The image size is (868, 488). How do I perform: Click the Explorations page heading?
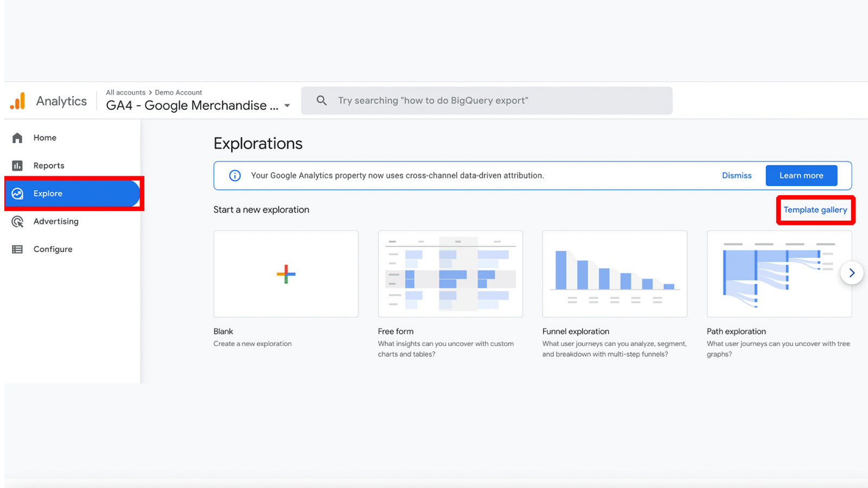click(258, 144)
